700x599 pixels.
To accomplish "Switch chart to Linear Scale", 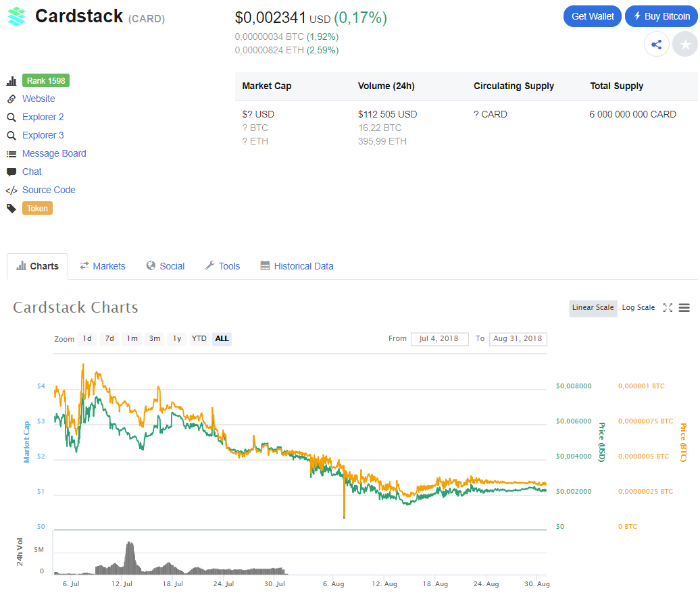I will coord(593,307).
